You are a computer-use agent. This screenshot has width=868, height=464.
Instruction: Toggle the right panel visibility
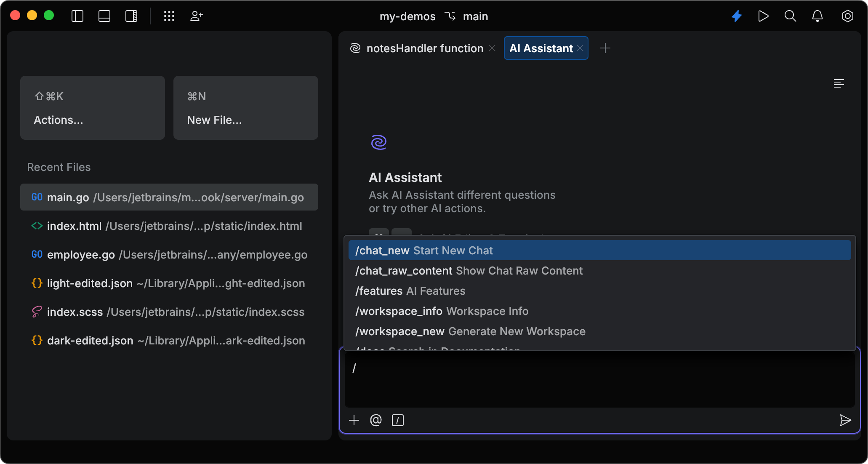(131, 16)
